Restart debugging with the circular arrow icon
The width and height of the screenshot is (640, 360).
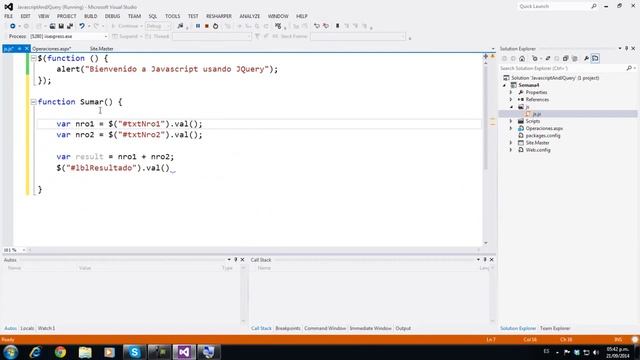[216, 26]
